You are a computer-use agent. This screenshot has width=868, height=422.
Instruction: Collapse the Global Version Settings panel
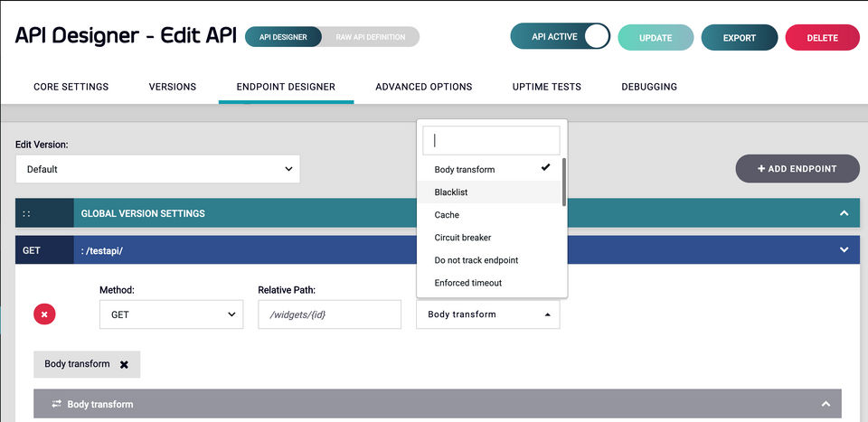tap(844, 213)
